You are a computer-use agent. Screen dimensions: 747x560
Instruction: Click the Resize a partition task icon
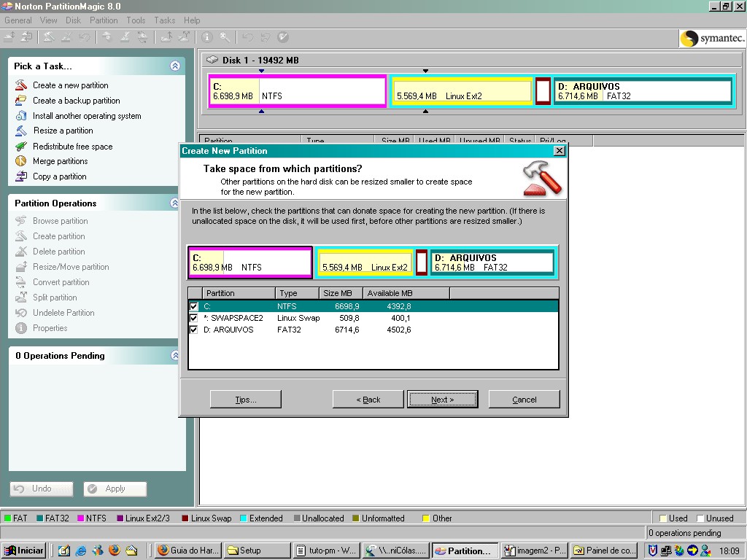tap(21, 131)
